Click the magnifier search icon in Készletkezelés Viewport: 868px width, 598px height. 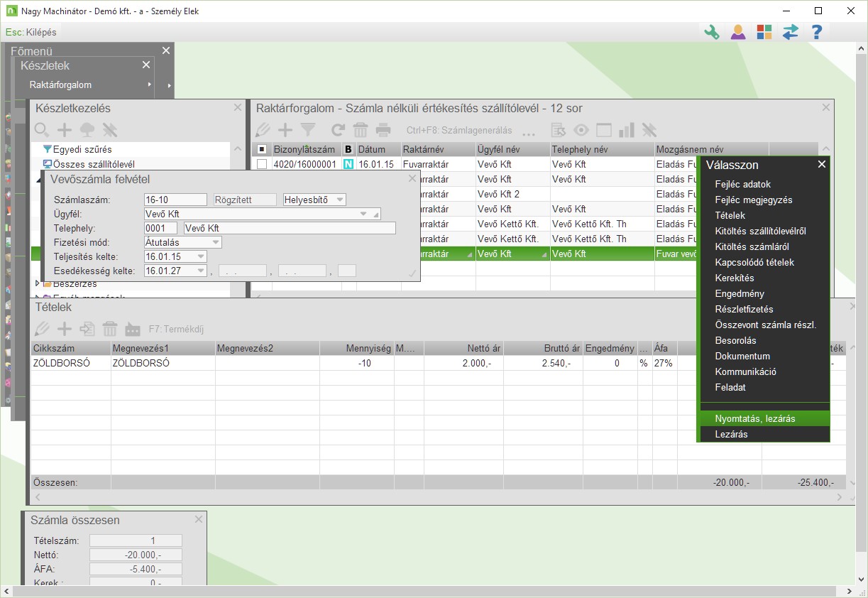(x=42, y=130)
